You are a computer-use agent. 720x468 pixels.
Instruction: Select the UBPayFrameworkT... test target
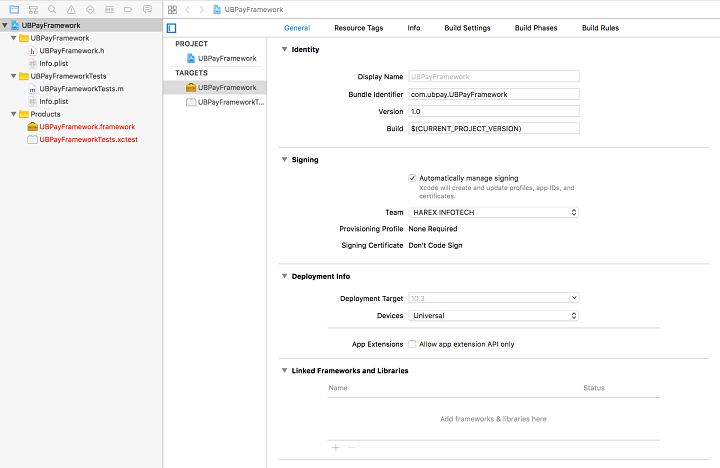coord(225,102)
